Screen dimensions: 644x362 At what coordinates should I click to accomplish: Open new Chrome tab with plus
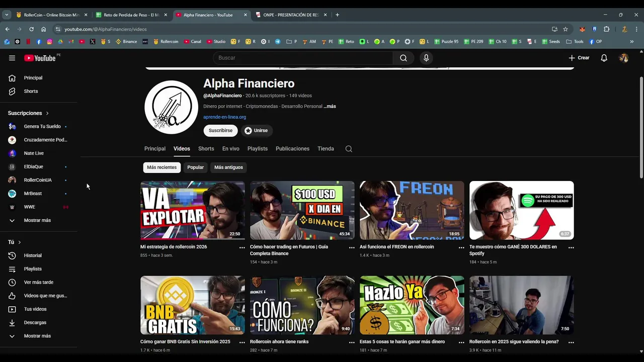point(337,15)
